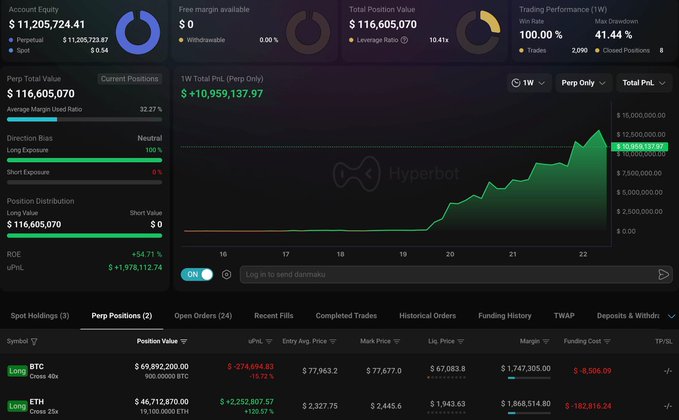The height and width of the screenshot is (420, 679).
Task: Sort by Funding Cost column icon
Action: 607,342
